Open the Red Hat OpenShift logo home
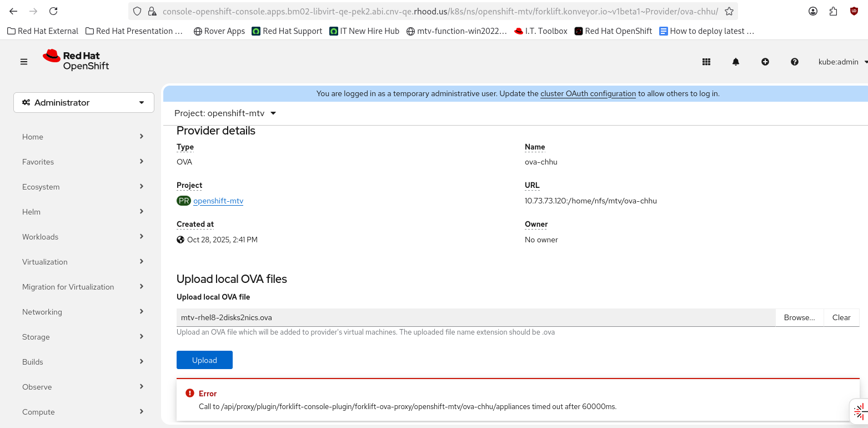The image size is (868, 428). [x=76, y=60]
